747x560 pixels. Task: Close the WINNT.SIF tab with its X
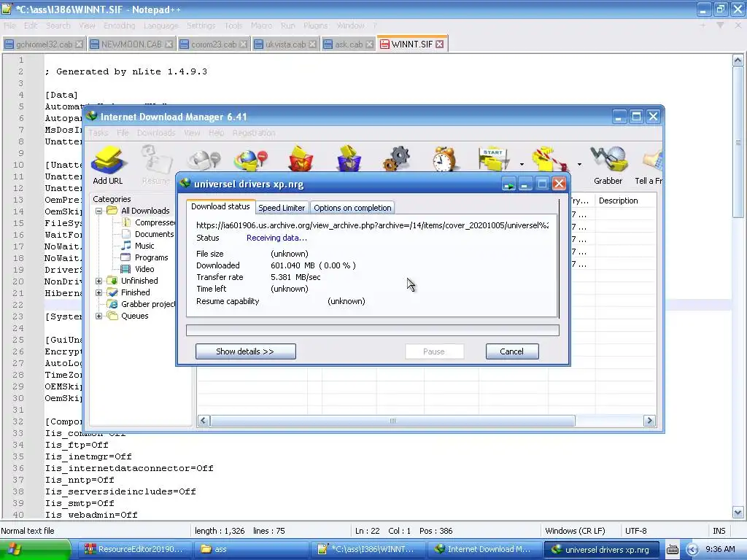440,44
